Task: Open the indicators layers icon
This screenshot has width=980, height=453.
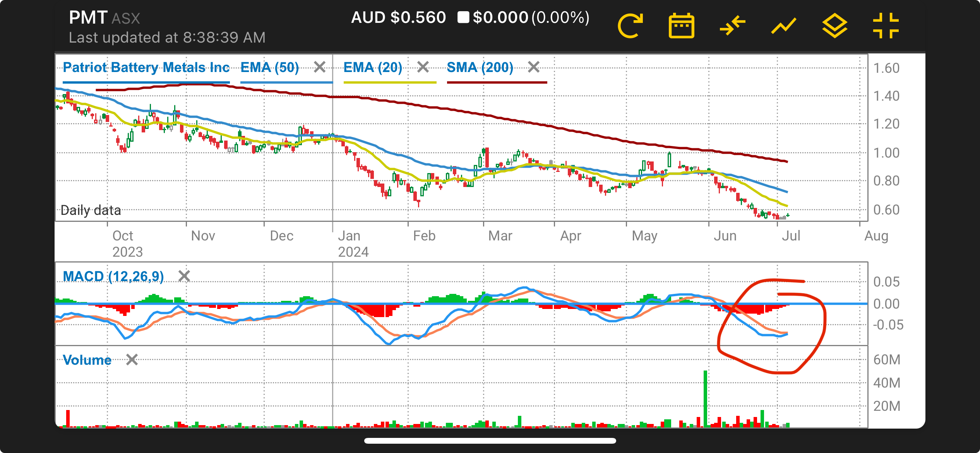Action: 834,26
